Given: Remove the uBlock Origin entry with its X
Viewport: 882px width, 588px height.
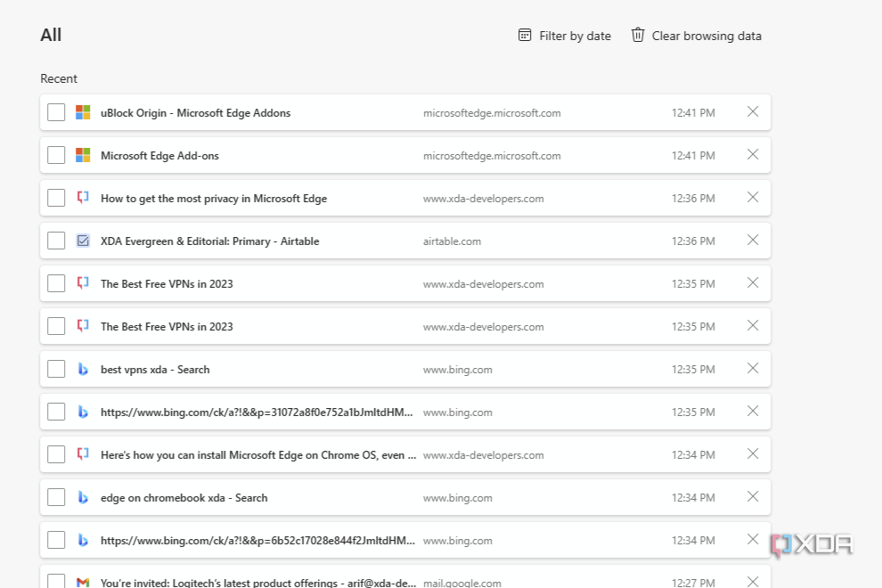Looking at the screenshot, I should click(x=752, y=112).
